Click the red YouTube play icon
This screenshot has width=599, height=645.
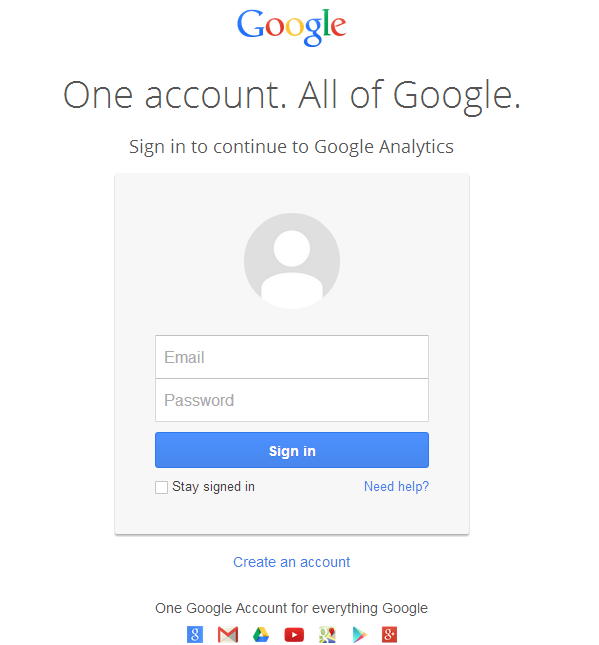pos(294,635)
